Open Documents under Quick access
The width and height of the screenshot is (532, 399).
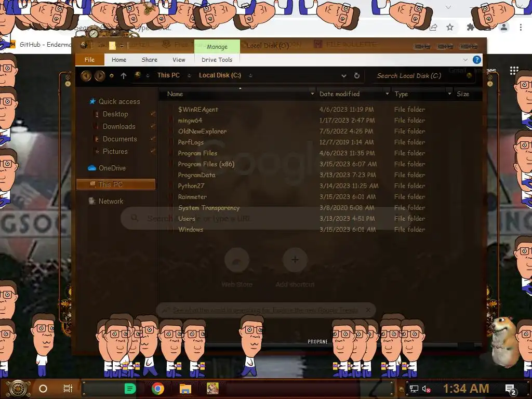pos(115,139)
